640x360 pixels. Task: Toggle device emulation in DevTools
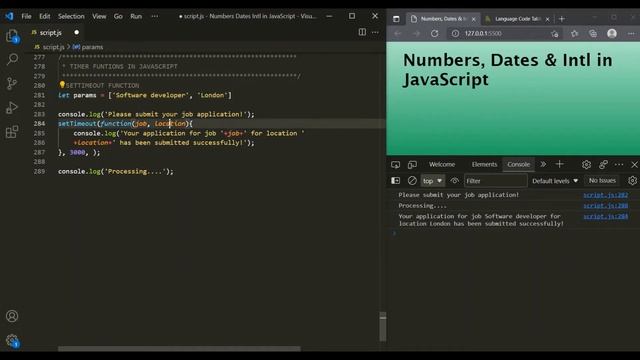(412, 164)
